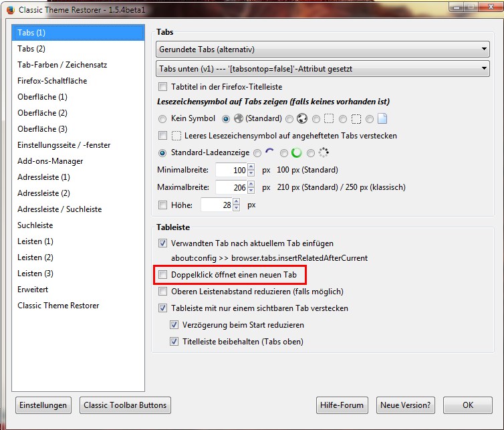The height and width of the screenshot is (430, 504).
Task: Open the Gerundete Tabs (alternativ) dropdown
Action: (323, 49)
